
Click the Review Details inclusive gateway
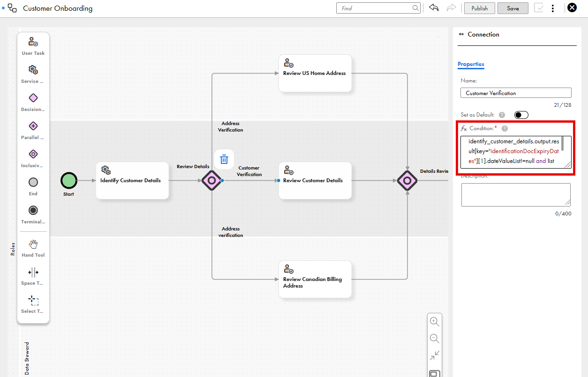coord(211,180)
